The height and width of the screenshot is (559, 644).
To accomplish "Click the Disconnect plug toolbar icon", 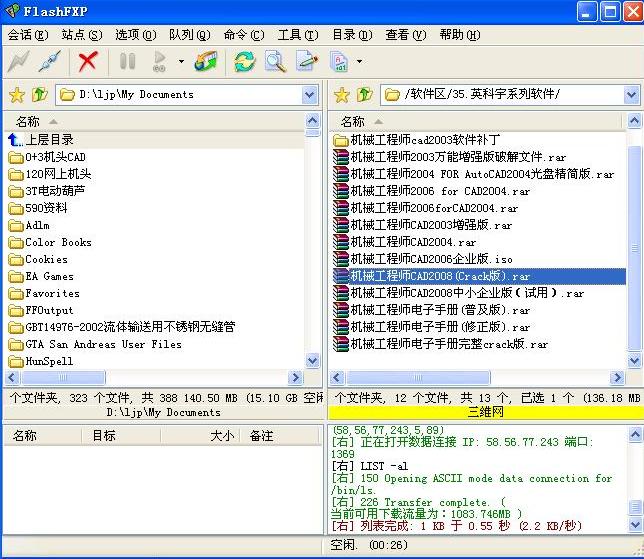I will point(49,62).
